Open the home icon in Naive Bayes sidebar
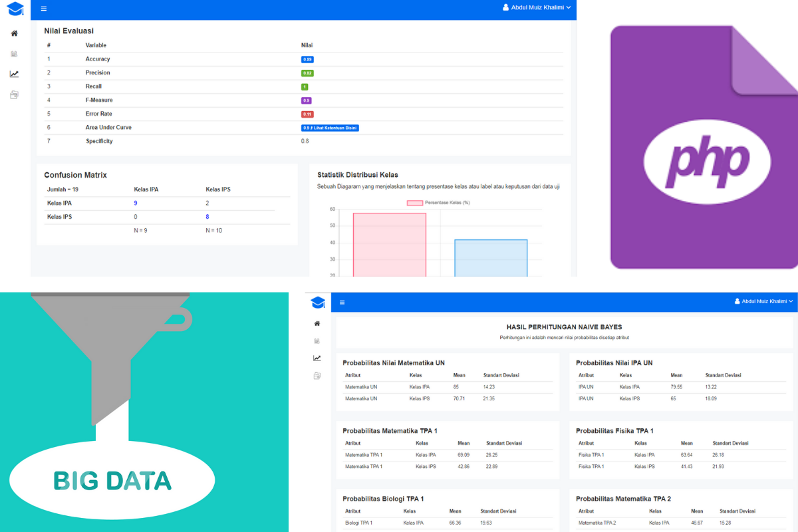The height and width of the screenshot is (532, 798). (x=317, y=323)
